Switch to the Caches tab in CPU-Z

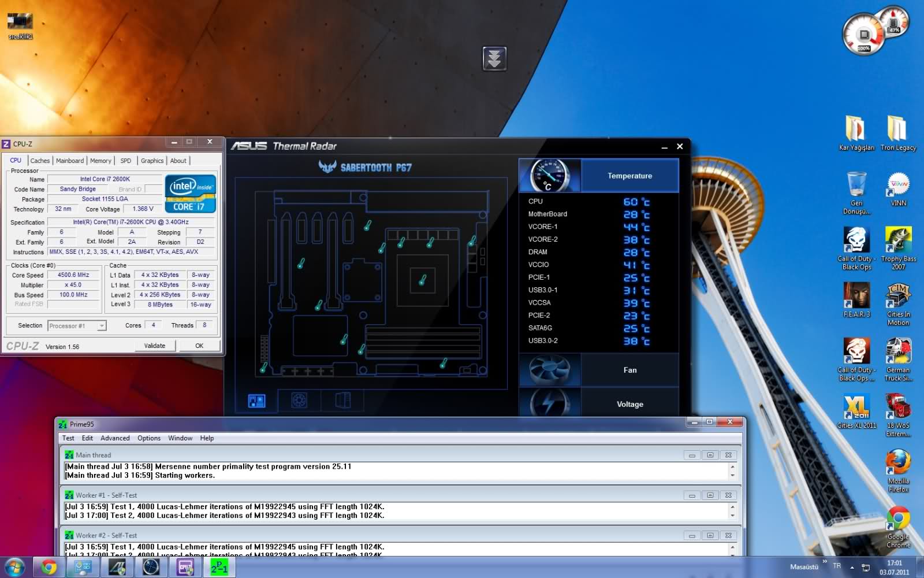point(40,161)
